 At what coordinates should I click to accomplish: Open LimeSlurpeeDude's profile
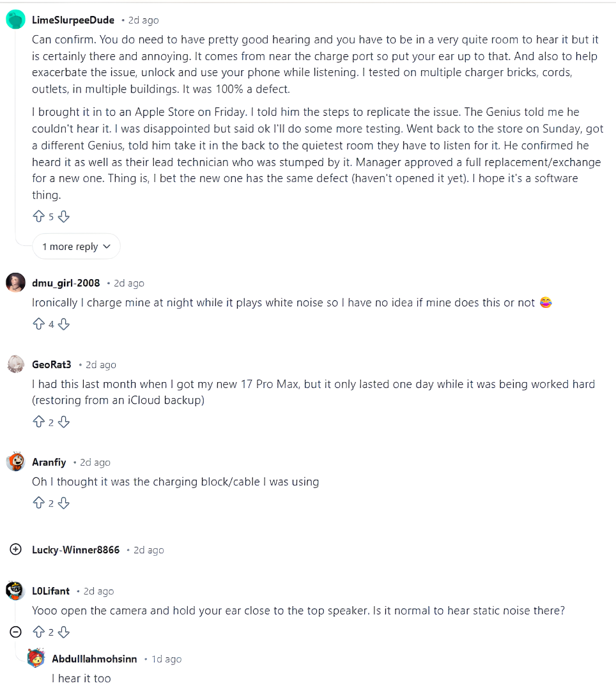[73, 20]
